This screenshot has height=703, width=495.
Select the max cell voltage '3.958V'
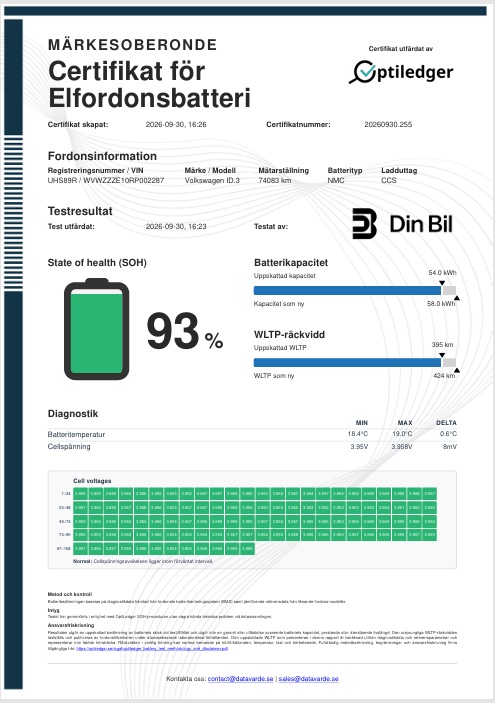pos(402,447)
